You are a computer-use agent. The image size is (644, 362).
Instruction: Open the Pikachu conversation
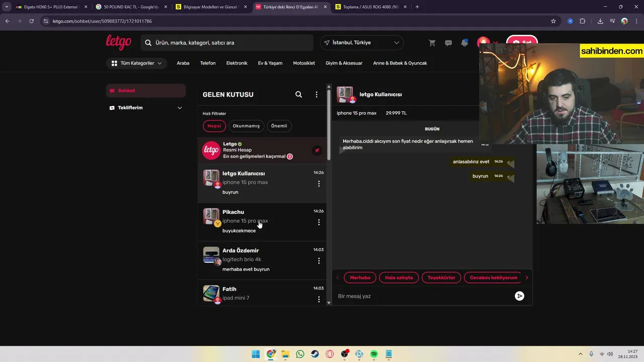262,222
